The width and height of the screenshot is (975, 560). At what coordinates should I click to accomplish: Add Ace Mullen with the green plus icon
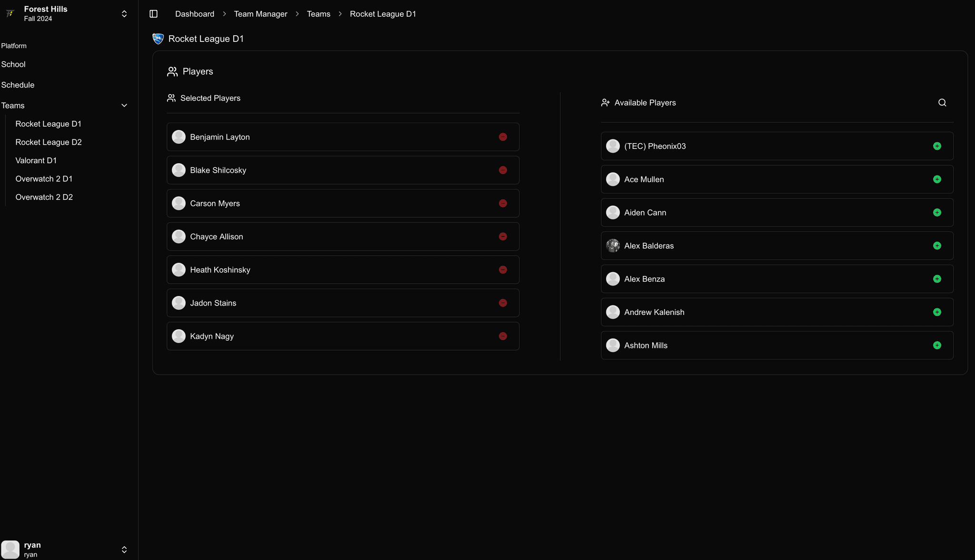(x=937, y=179)
